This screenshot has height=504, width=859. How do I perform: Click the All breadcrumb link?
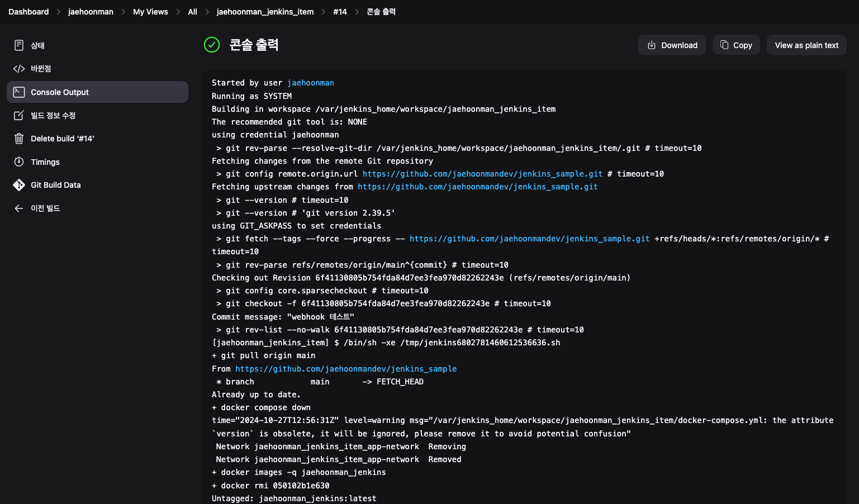(x=192, y=12)
